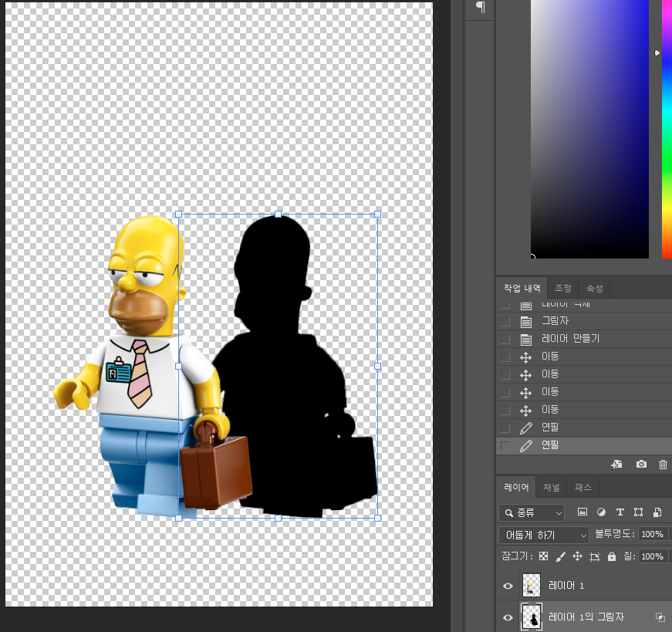Viewport: 672px width, 632px height.
Task: Click the 불투명도 label
Action: [x=615, y=534]
